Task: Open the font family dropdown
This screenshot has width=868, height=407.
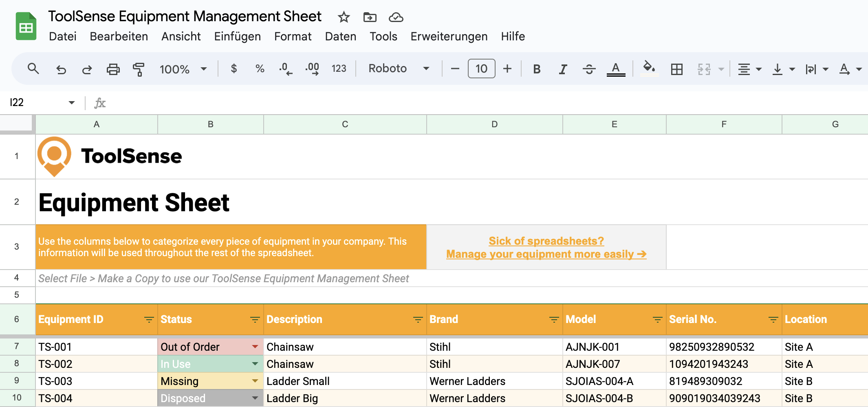Action: [x=397, y=69]
